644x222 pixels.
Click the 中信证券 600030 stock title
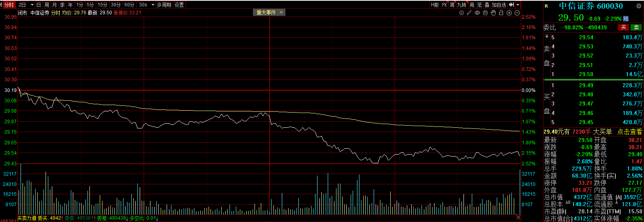pyautogui.click(x=591, y=6)
